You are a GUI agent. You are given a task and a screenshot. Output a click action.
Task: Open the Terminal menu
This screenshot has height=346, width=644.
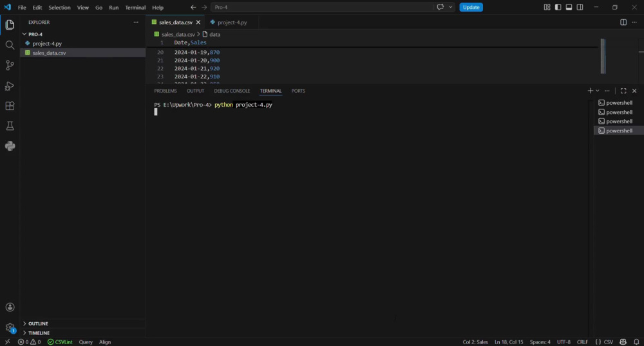[135, 7]
